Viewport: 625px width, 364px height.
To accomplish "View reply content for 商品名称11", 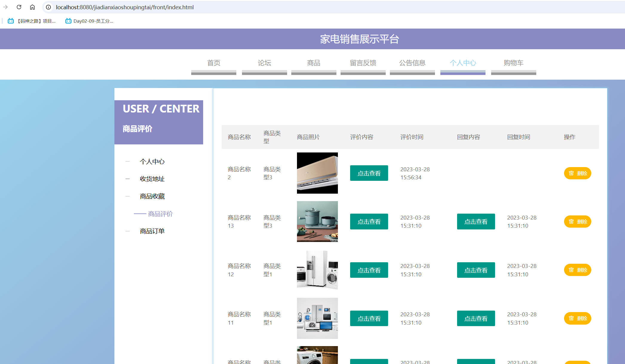I will coord(476,318).
